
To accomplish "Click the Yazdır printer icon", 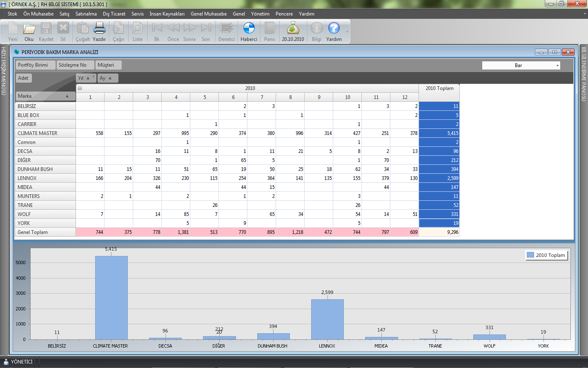I will point(99,29).
